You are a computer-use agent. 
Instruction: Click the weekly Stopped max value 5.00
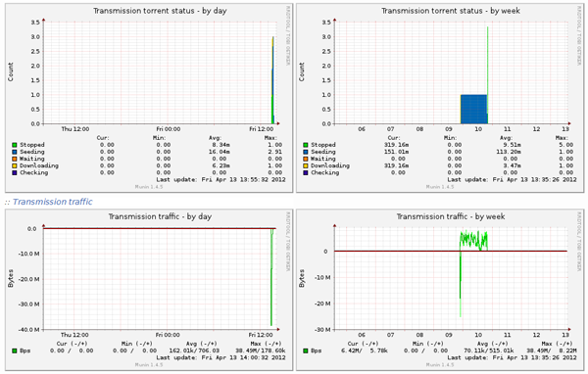tap(565, 145)
